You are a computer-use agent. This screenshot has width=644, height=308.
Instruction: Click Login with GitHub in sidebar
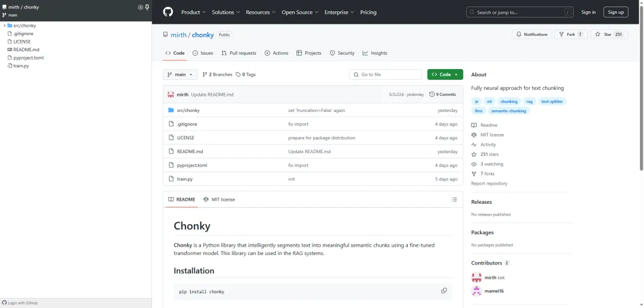click(x=20, y=303)
